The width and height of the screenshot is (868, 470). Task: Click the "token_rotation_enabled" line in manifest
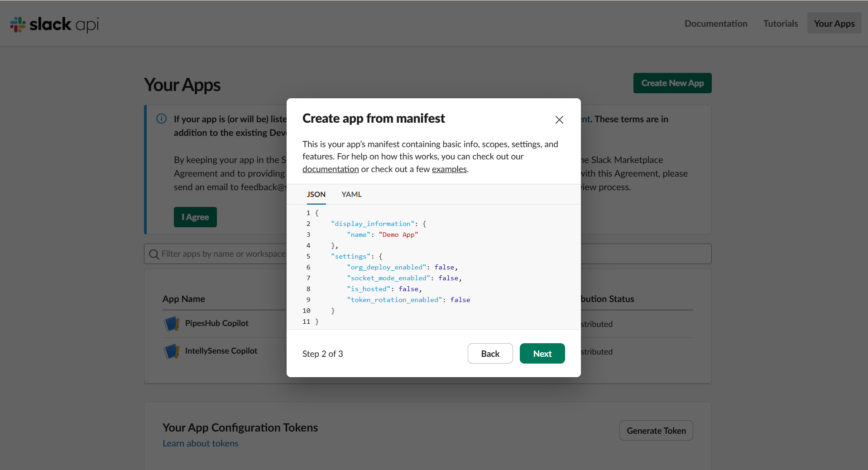[x=408, y=300]
